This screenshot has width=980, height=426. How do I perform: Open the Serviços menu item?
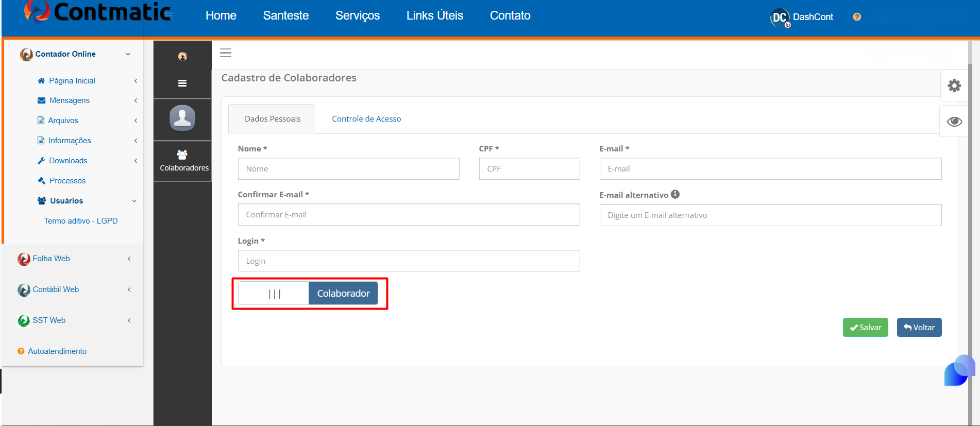point(358,15)
